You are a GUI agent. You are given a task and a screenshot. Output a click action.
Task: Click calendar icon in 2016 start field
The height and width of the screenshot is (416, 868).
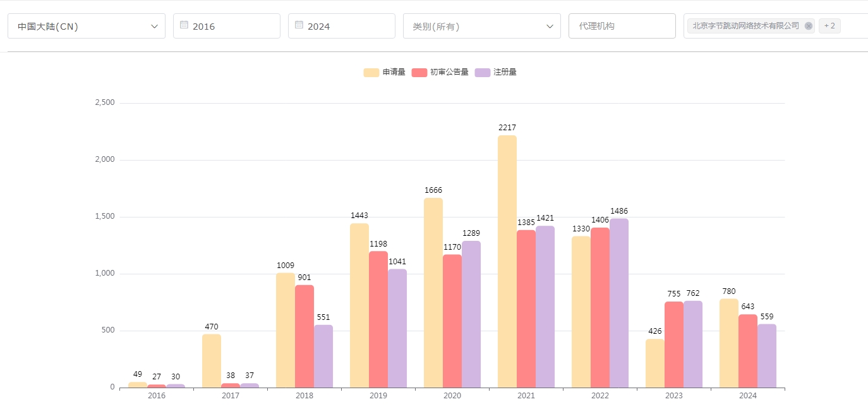(184, 25)
